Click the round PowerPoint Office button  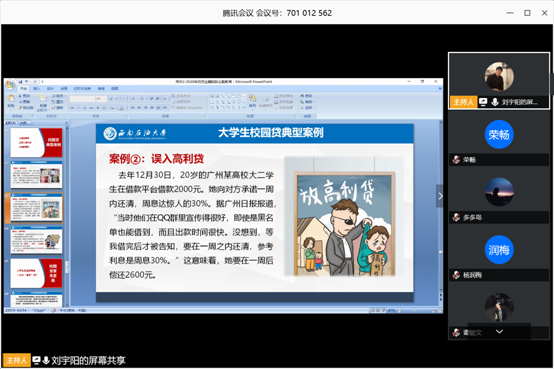click(10, 85)
